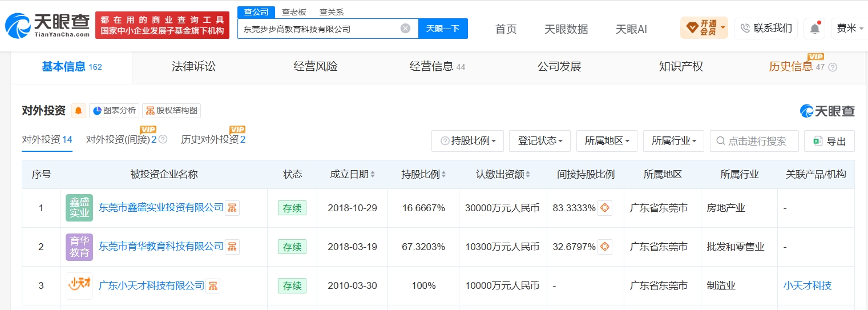Open the 小天才科技 related product link
Image resolution: width=868 pixels, height=310 pixels.
(808, 286)
